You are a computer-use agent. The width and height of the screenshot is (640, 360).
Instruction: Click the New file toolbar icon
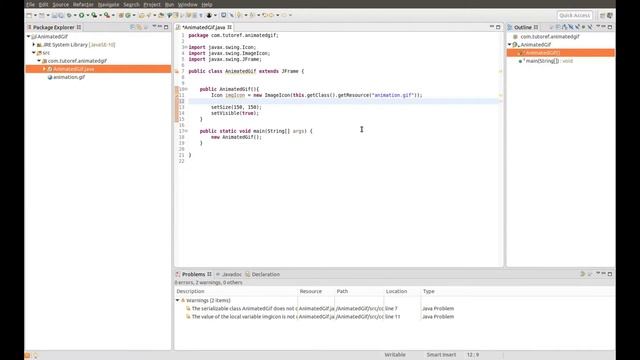(x=29, y=15)
